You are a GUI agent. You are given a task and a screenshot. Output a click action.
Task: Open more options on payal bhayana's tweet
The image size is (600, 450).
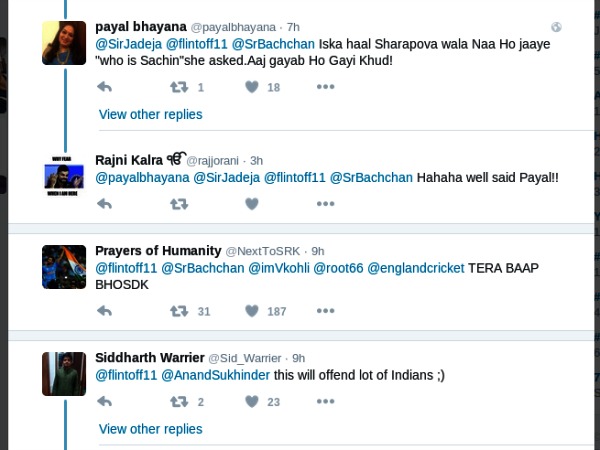click(x=325, y=87)
